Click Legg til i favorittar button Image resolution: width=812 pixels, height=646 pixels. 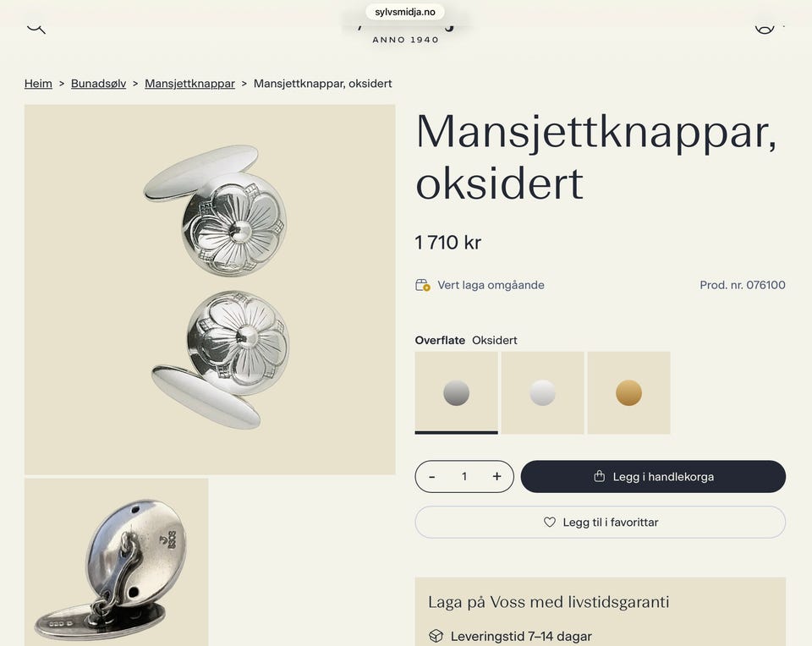601,523
